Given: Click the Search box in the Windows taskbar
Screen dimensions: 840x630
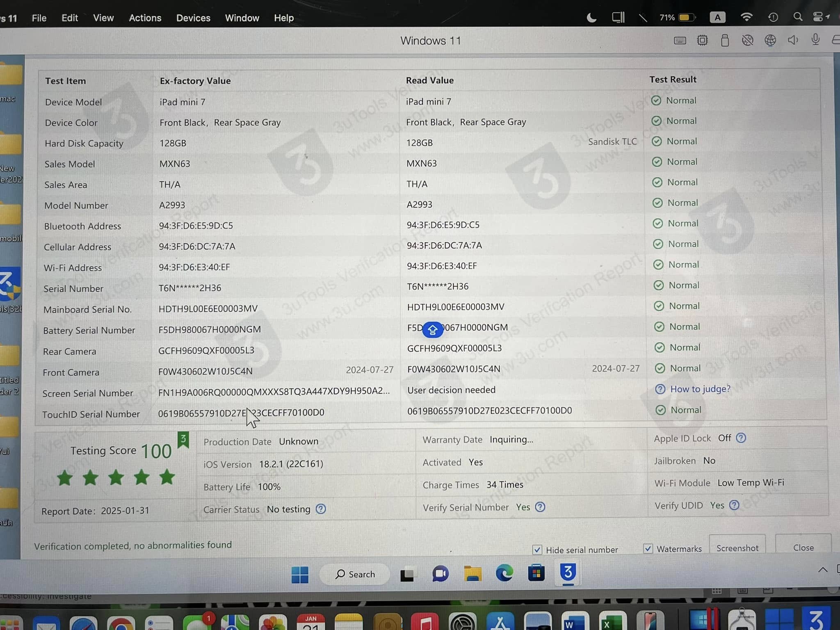Looking at the screenshot, I should (x=355, y=574).
